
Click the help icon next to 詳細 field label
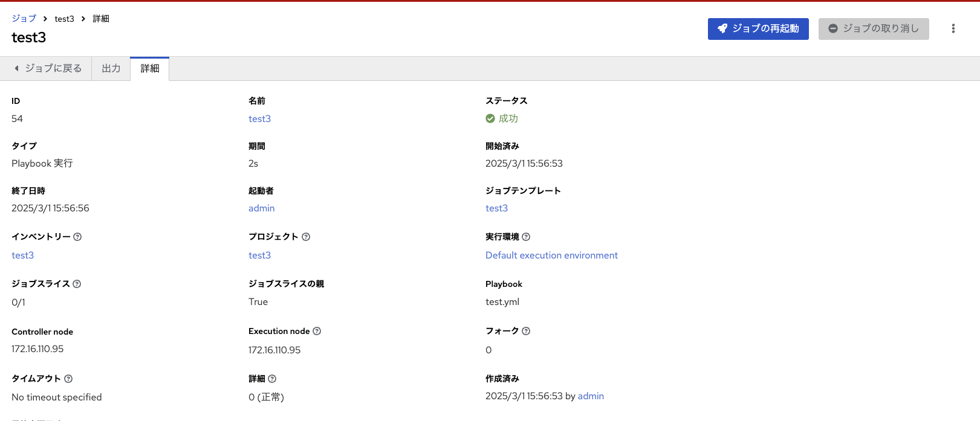pos(272,379)
